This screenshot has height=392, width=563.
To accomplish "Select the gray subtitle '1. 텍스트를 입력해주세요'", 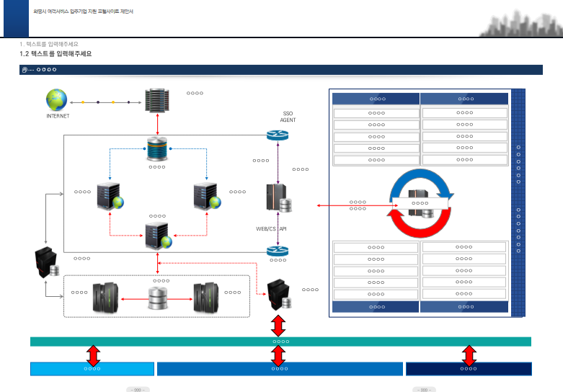I will pyautogui.click(x=49, y=44).
